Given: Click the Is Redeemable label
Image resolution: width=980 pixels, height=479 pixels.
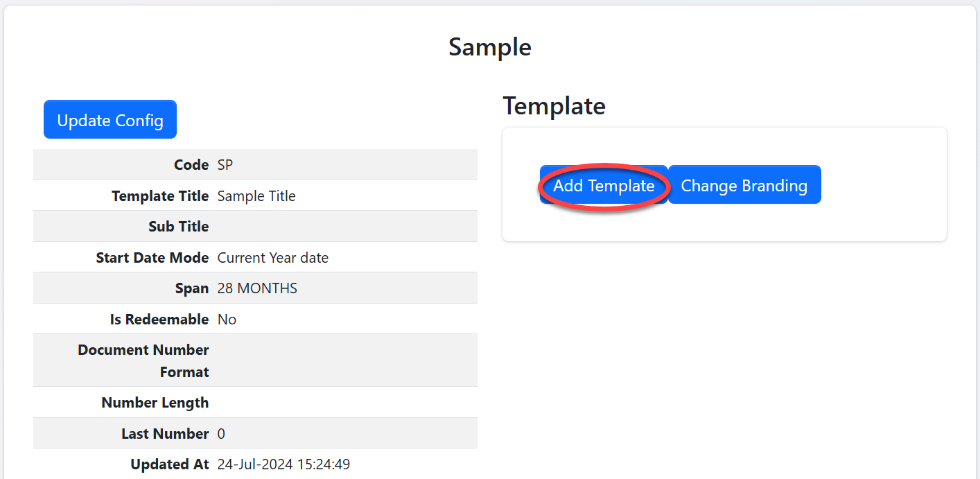Looking at the screenshot, I should coord(159,320).
